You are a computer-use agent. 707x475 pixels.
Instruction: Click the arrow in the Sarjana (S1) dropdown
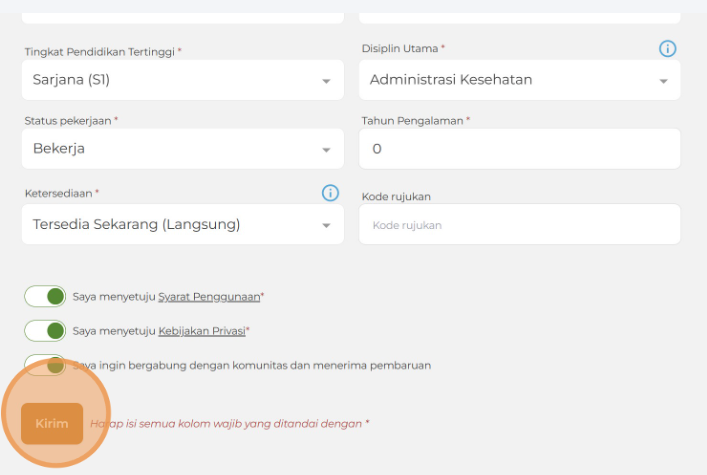coord(326,81)
